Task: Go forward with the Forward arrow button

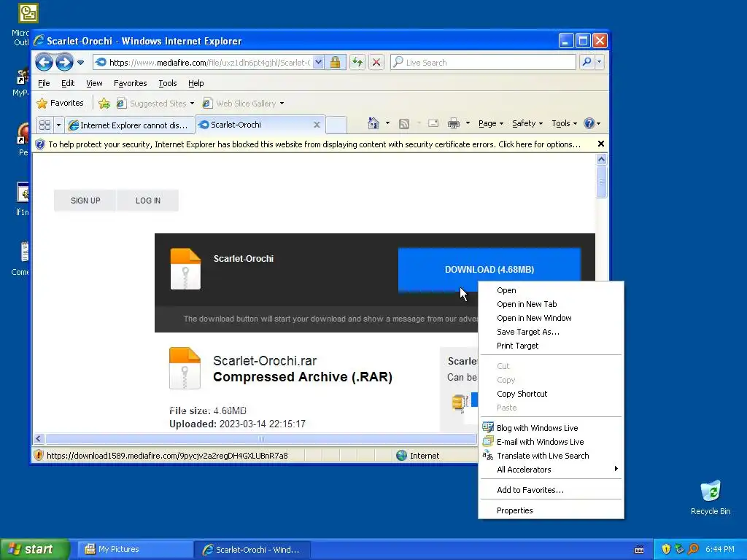Action: [x=64, y=63]
